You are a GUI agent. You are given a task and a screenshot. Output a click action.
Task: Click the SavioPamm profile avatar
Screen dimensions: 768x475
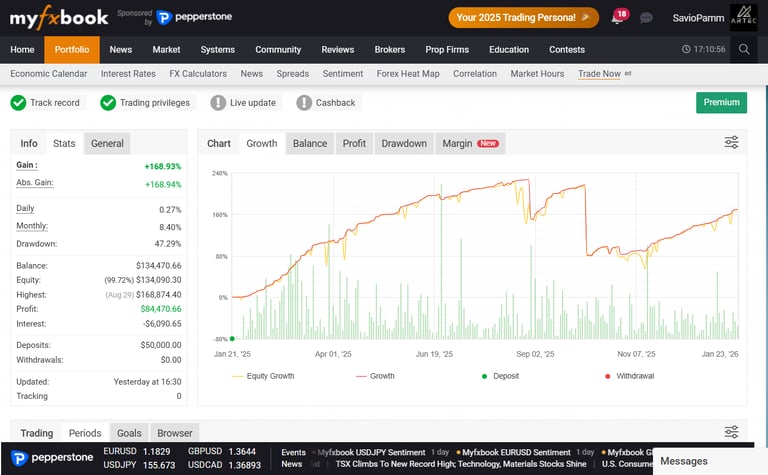point(743,18)
